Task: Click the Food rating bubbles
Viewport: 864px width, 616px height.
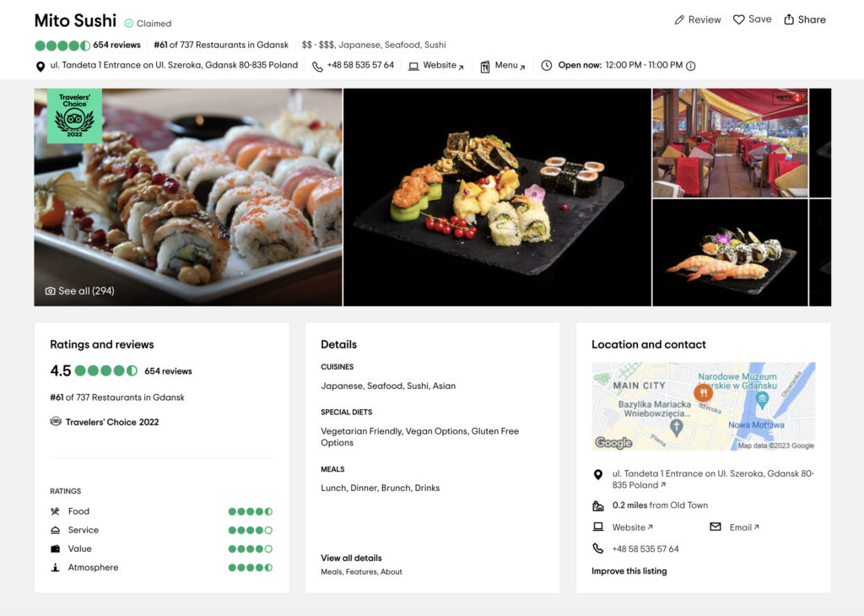Action: [251, 511]
